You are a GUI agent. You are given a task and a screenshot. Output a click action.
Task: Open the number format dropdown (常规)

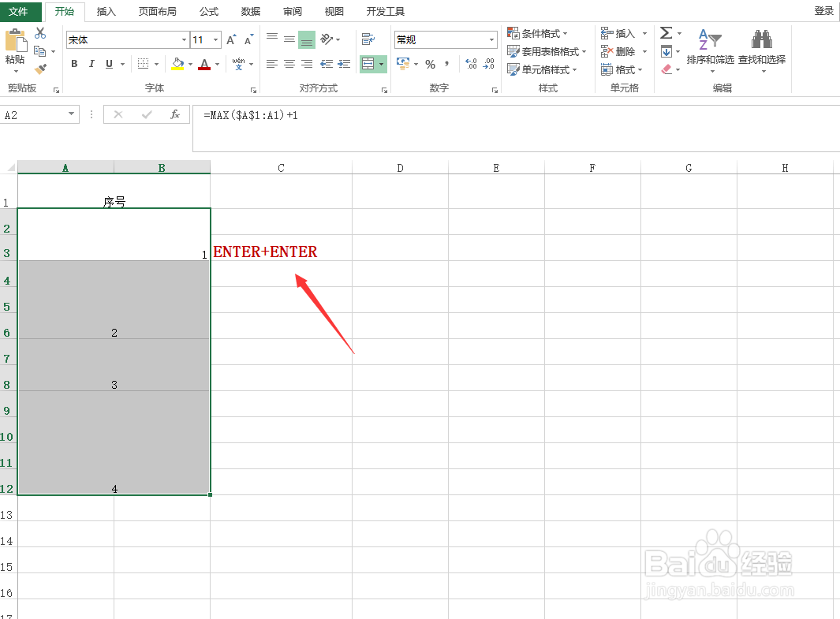coord(491,39)
